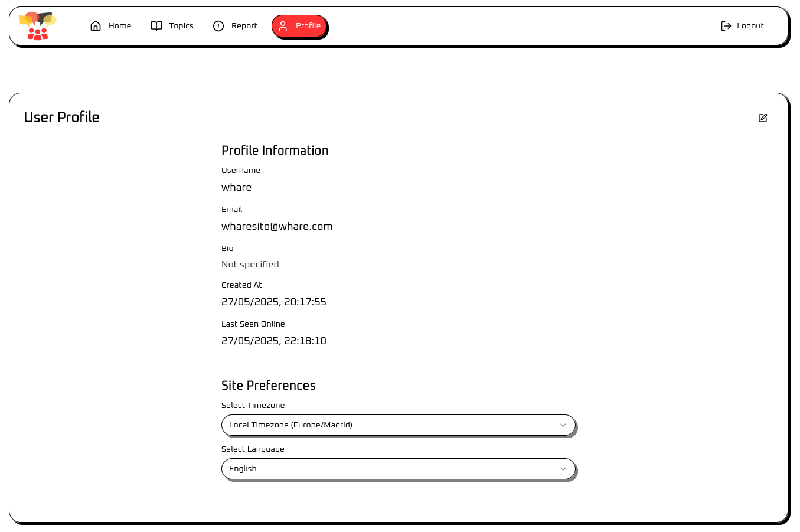Click the Last Seen Online timestamp
The width and height of the screenshot is (800, 532).
[x=273, y=341]
